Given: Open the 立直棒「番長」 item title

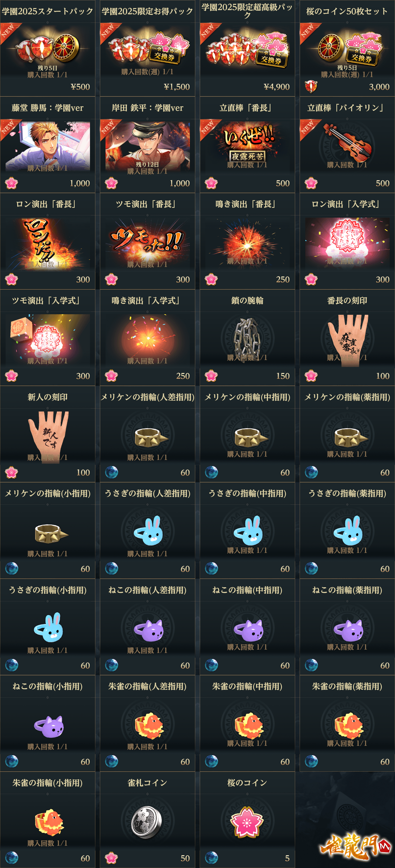Looking at the screenshot, I should (x=247, y=108).
